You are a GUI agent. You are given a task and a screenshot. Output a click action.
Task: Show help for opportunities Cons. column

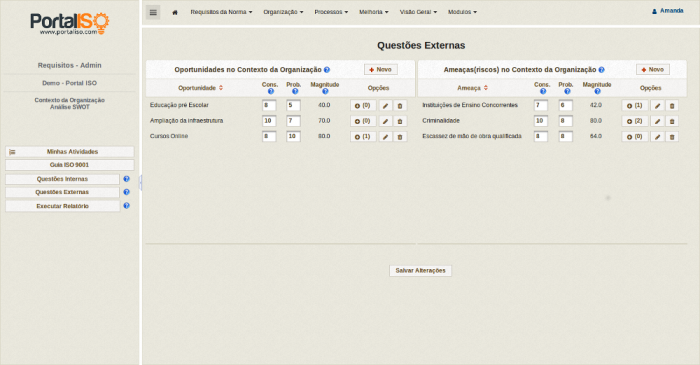[271, 91]
